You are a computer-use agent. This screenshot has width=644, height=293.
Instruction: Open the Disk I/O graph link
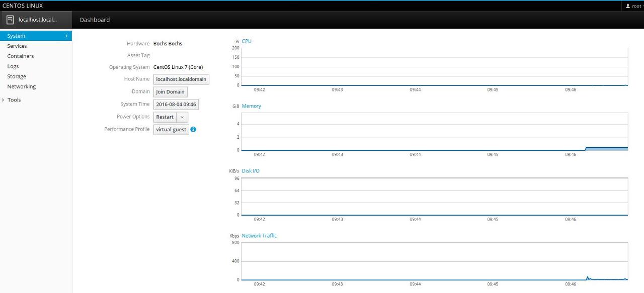click(251, 171)
